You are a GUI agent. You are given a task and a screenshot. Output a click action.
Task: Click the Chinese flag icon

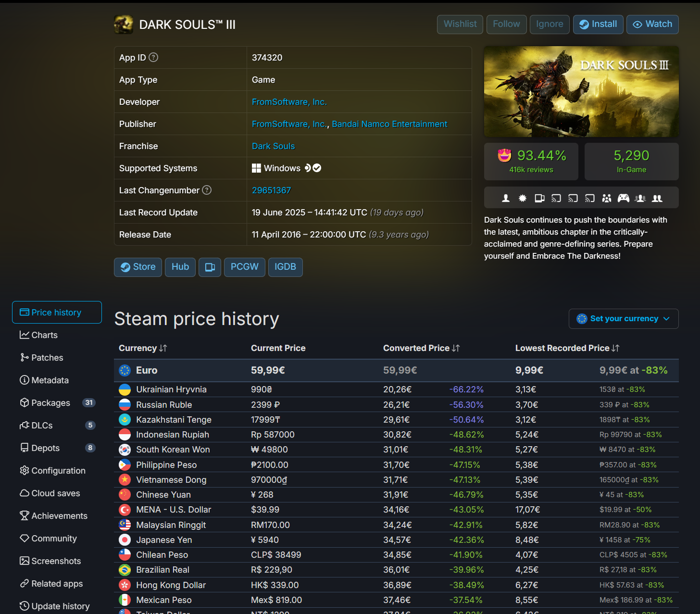(x=125, y=495)
